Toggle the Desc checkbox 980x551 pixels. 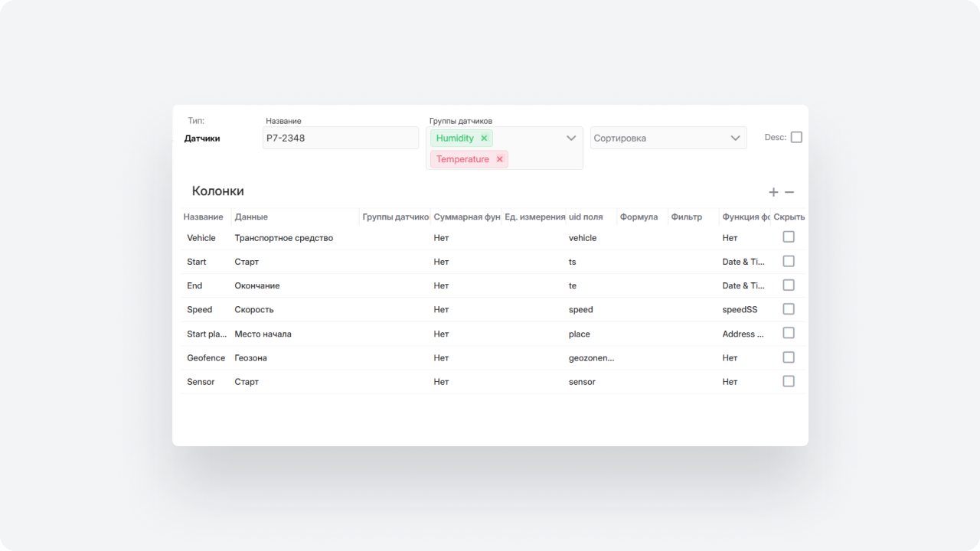pyautogui.click(x=796, y=138)
